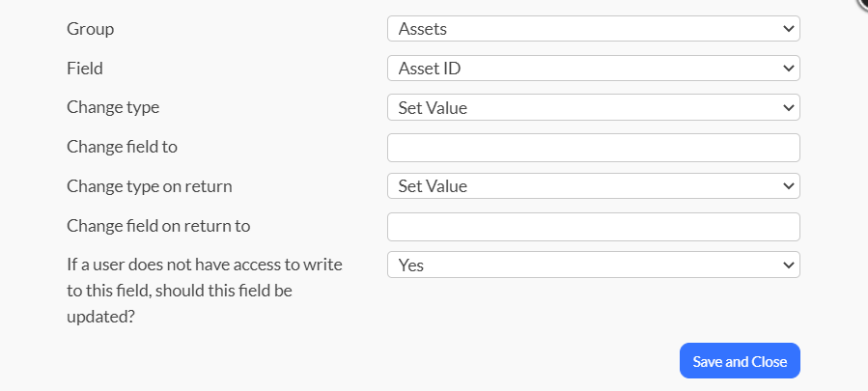868x391 pixels.
Task: Click the Change type on return label
Action: 150,186
